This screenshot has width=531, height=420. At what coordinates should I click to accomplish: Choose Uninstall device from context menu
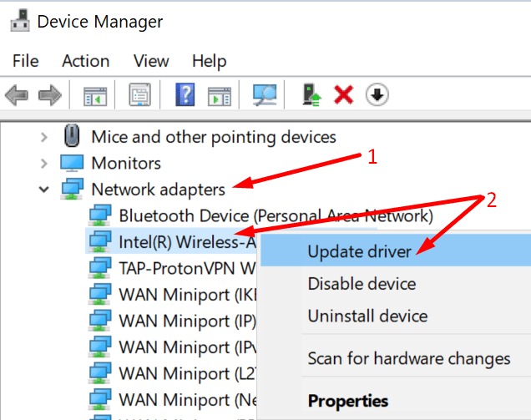[x=396, y=316]
